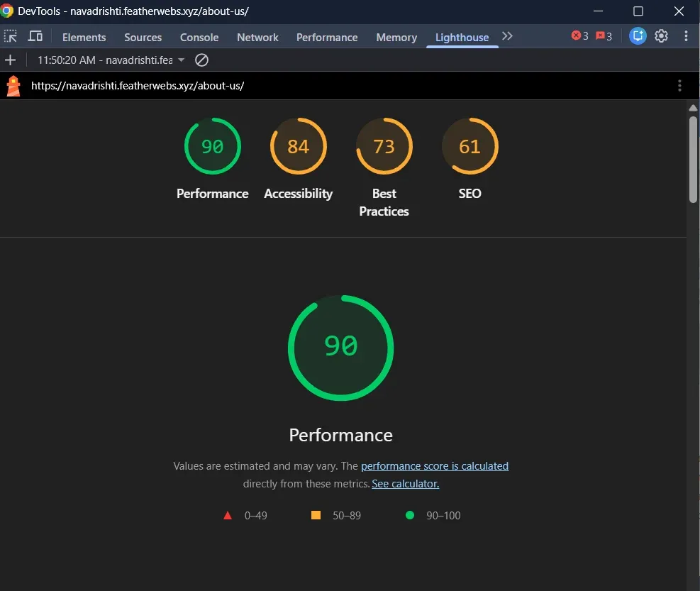
Task: Click the red errors counter icon
Action: point(579,35)
